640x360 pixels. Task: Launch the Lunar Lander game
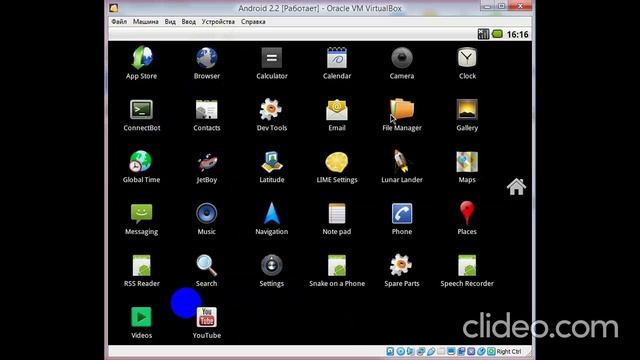click(x=402, y=167)
